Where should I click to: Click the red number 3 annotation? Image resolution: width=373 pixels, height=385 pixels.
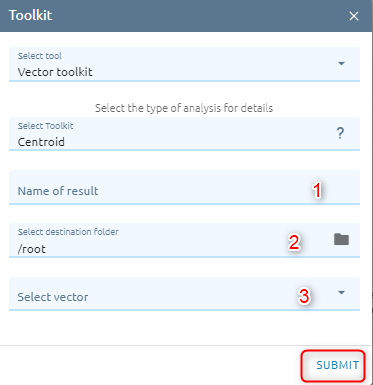tap(304, 296)
